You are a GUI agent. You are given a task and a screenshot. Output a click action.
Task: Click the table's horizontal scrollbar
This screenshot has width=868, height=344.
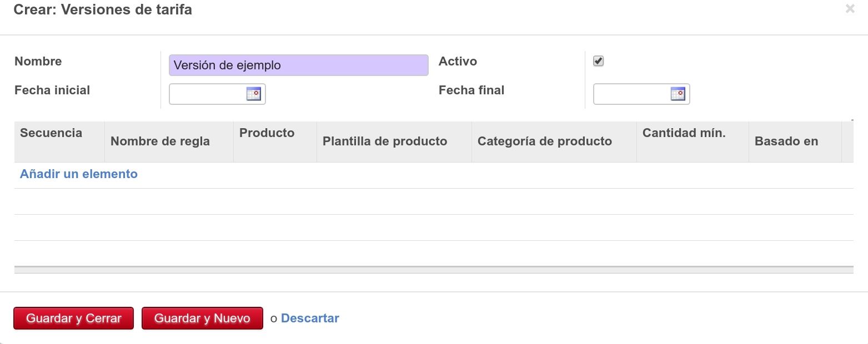click(433, 270)
